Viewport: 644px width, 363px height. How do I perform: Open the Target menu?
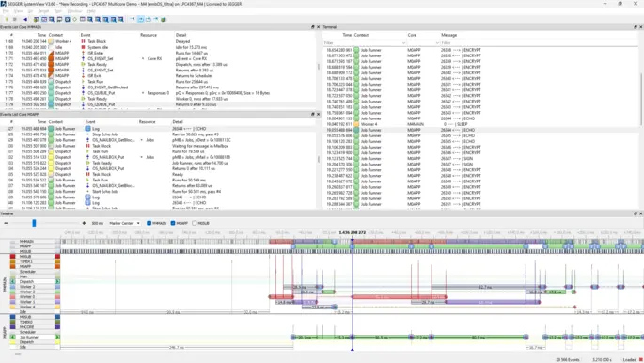point(43,11)
